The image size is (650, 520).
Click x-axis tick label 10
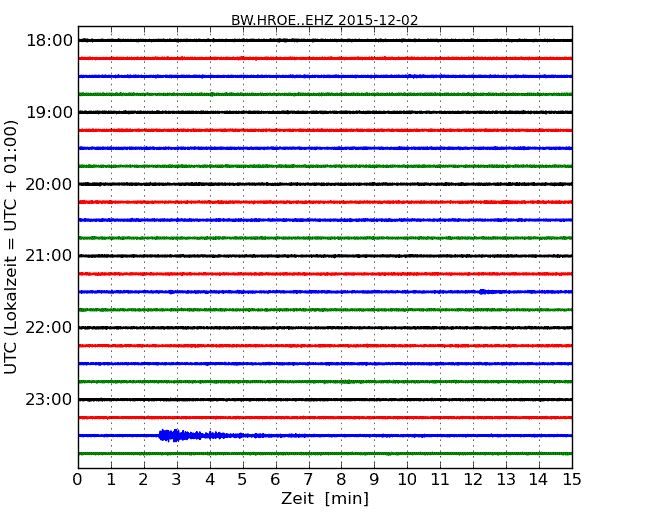(x=407, y=480)
